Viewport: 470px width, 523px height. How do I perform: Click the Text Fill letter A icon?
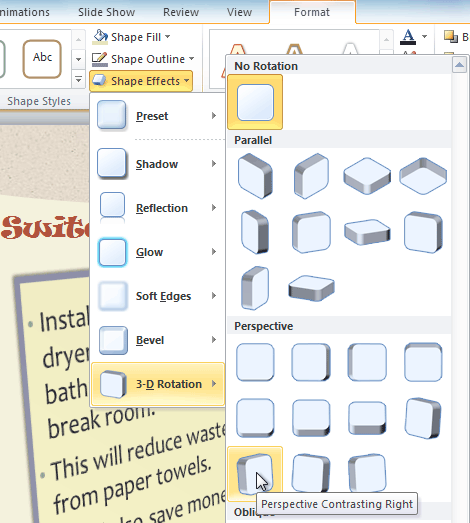(409, 37)
